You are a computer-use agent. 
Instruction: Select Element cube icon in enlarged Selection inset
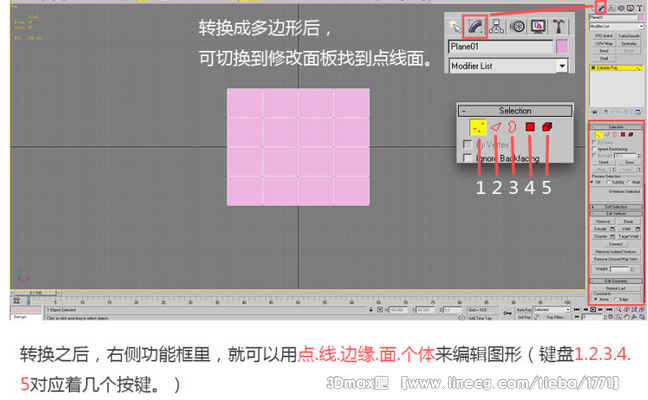pyautogui.click(x=547, y=126)
